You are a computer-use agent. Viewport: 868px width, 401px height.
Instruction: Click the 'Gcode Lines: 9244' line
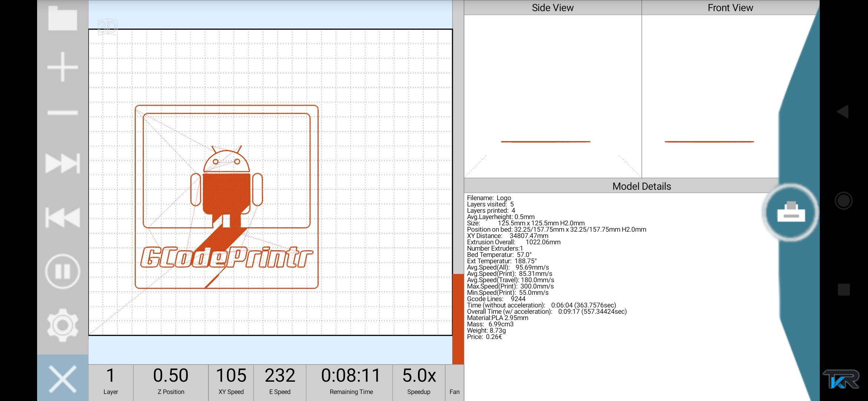[x=496, y=299]
